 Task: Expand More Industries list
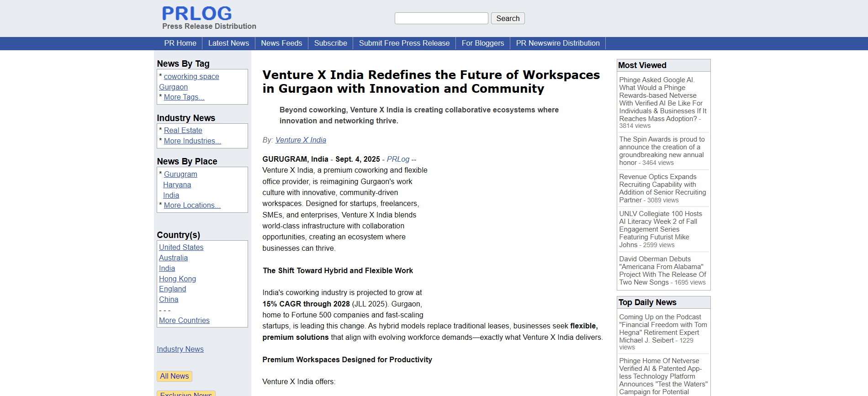tap(192, 141)
